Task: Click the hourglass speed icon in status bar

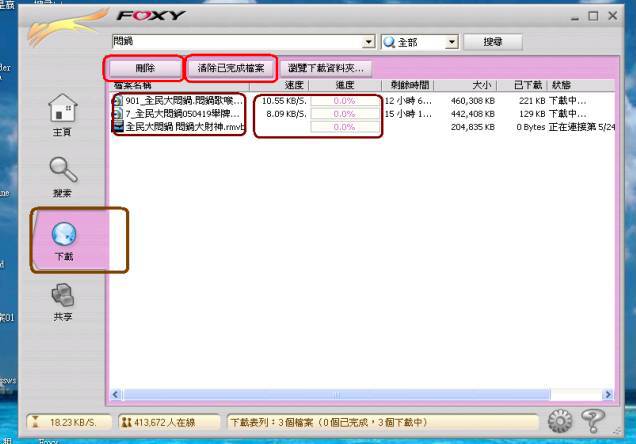Action: (x=35, y=422)
